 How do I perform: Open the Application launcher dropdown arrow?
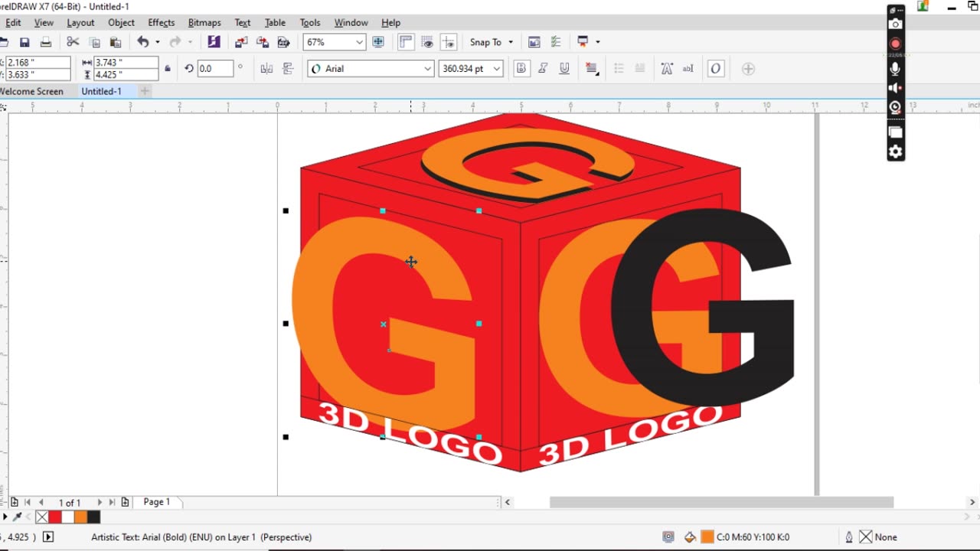pos(598,43)
